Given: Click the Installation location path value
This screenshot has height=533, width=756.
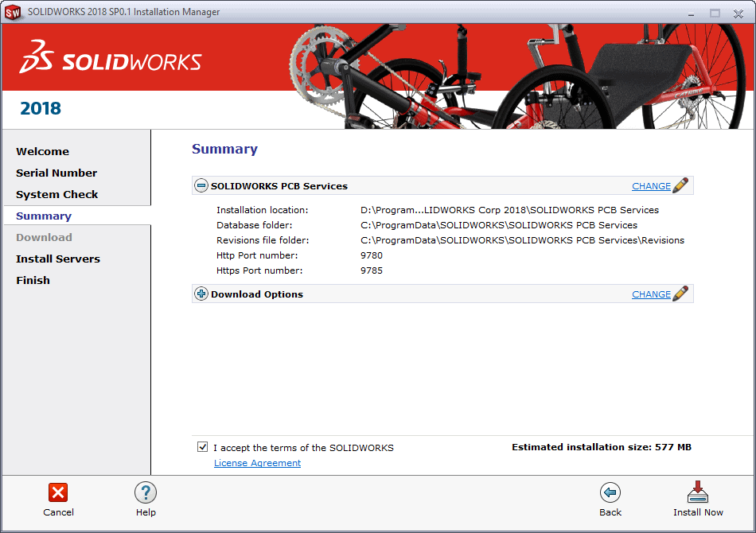Looking at the screenshot, I should (x=509, y=210).
